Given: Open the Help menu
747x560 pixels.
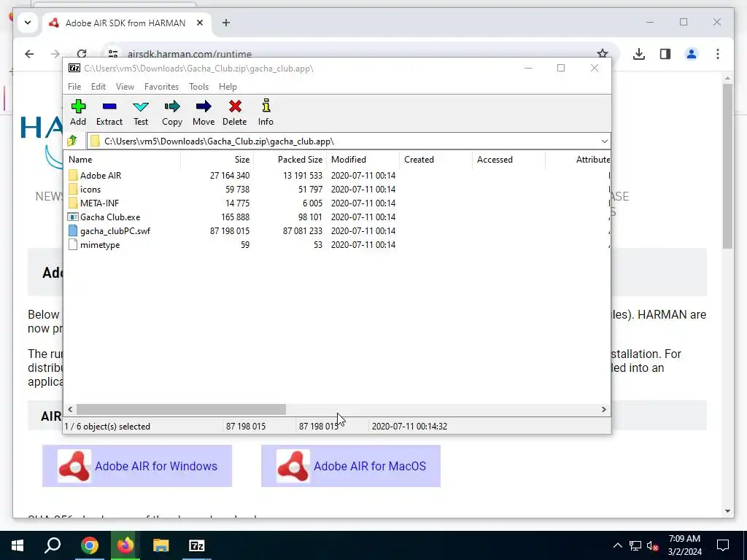Looking at the screenshot, I should [228, 87].
